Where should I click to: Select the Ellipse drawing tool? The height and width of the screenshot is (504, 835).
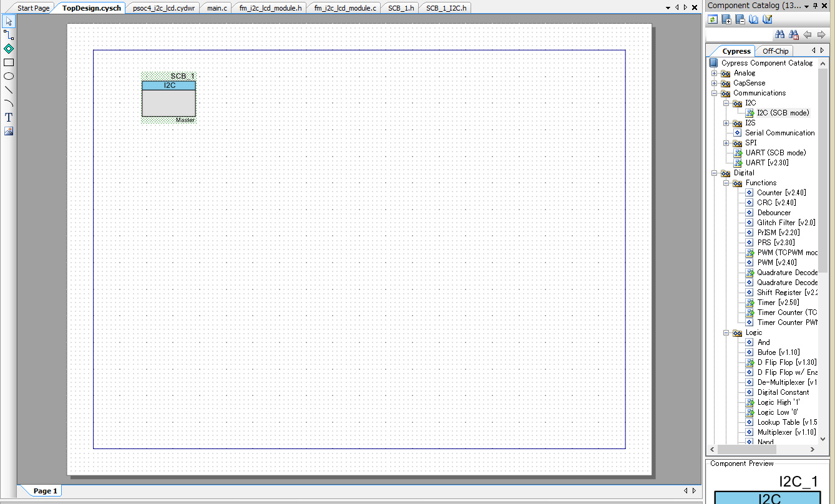pyautogui.click(x=9, y=76)
